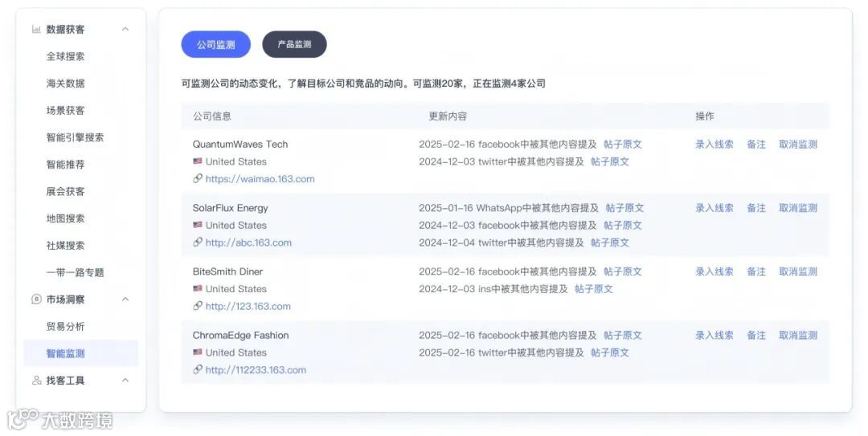Click the 操作 column header
This screenshot has width=868, height=436.
[x=705, y=116]
